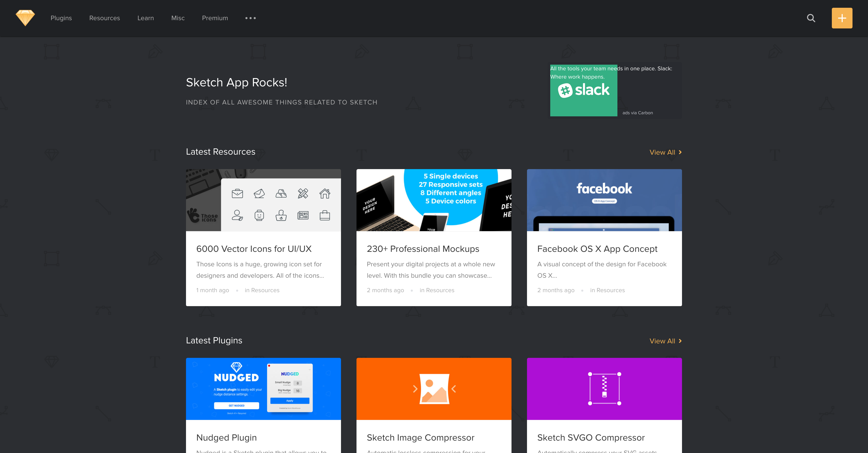Open the three-dots more menu
The height and width of the screenshot is (453, 868).
250,18
